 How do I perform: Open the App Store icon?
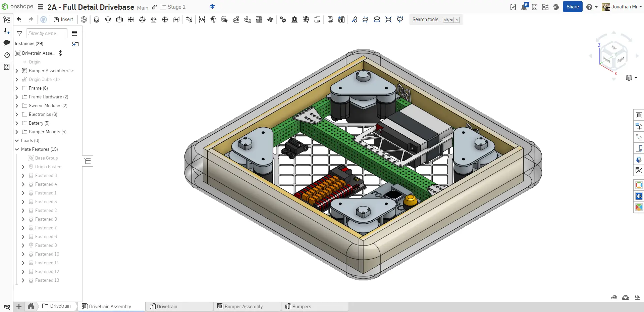tap(545, 7)
